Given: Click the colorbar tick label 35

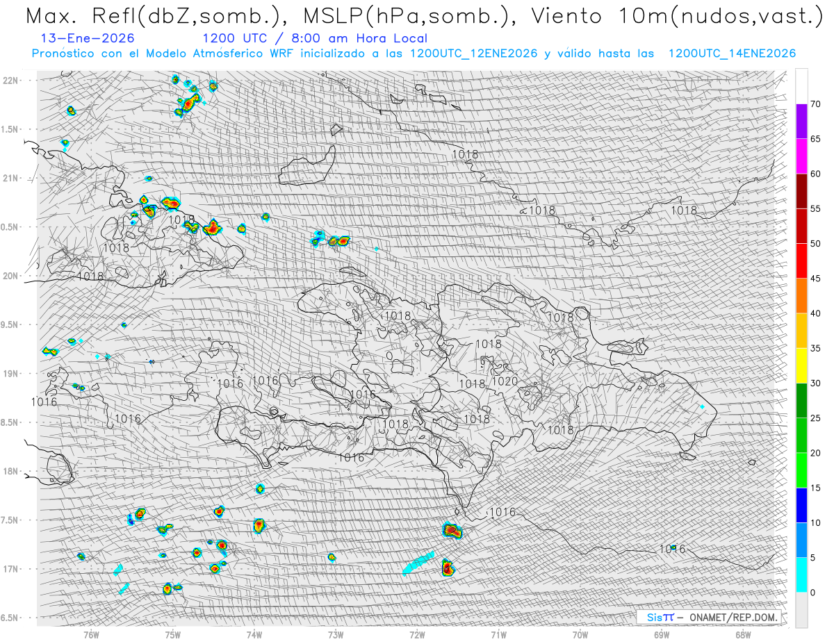Looking at the screenshot, I should [x=815, y=348].
